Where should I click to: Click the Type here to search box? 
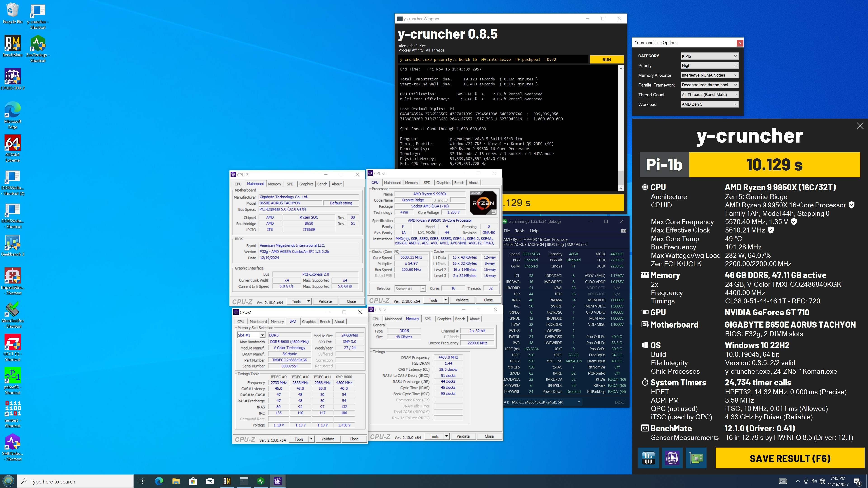click(75, 481)
